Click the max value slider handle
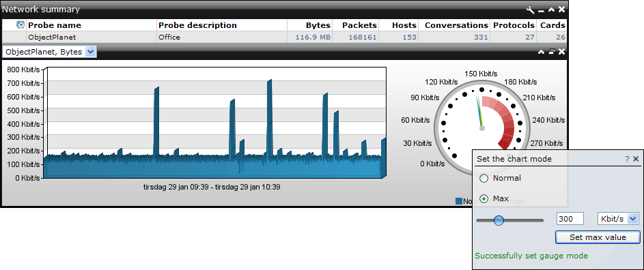This screenshot has width=644, height=270. point(499,220)
